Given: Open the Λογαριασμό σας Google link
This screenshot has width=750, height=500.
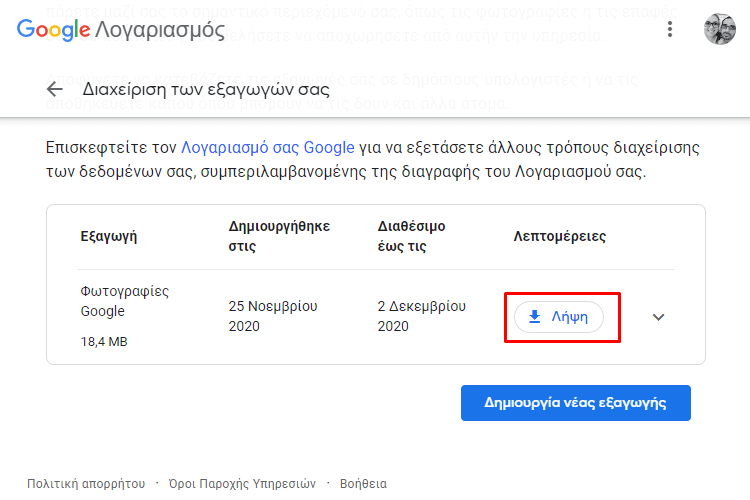Looking at the screenshot, I should [x=268, y=147].
